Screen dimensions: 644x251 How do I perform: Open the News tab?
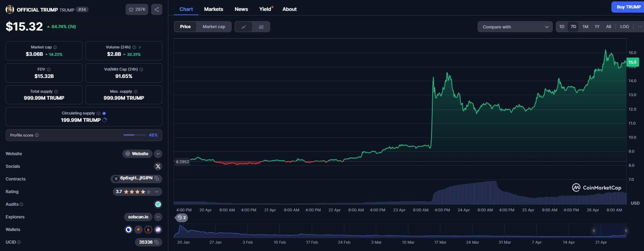point(241,9)
